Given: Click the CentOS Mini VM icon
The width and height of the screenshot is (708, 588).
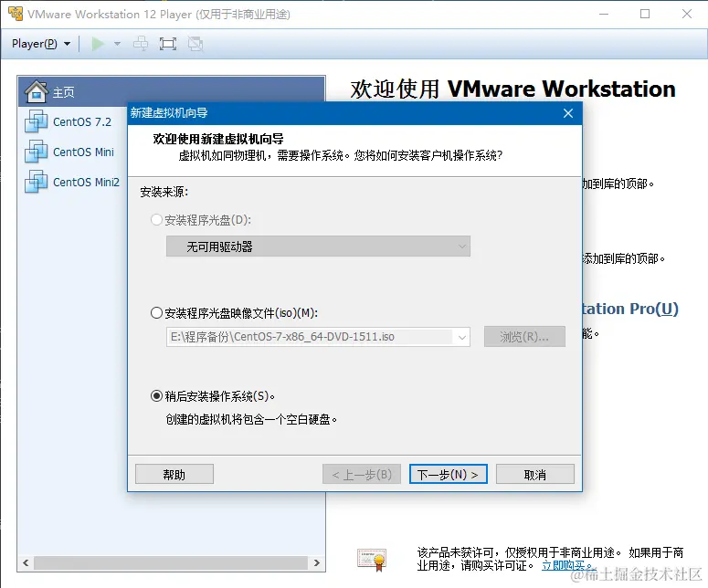Looking at the screenshot, I should tap(37, 152).
